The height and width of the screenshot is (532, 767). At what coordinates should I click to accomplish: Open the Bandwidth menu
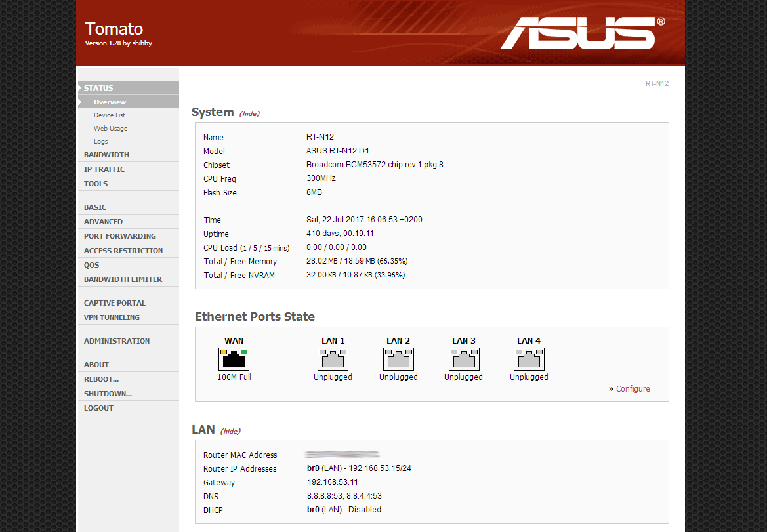pos(129,155)
